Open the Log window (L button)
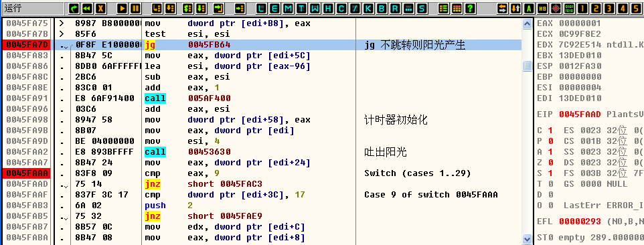The image size is (644, 245). pos(262,8)
